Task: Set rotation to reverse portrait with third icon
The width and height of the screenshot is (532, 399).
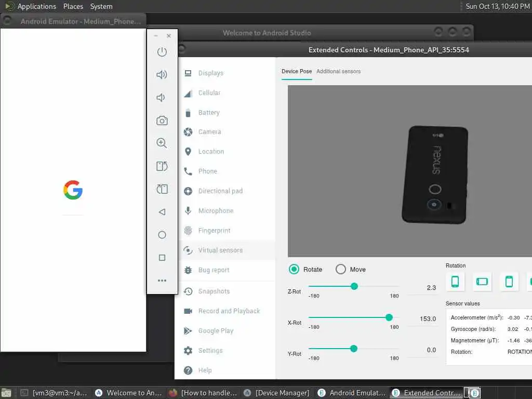Action: (509, 282)
